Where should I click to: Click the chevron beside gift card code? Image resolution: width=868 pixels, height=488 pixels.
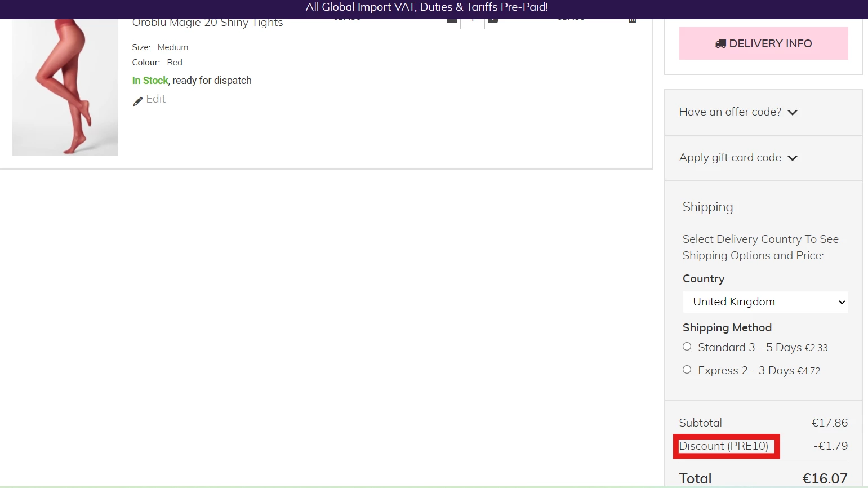tap(793, 158)
